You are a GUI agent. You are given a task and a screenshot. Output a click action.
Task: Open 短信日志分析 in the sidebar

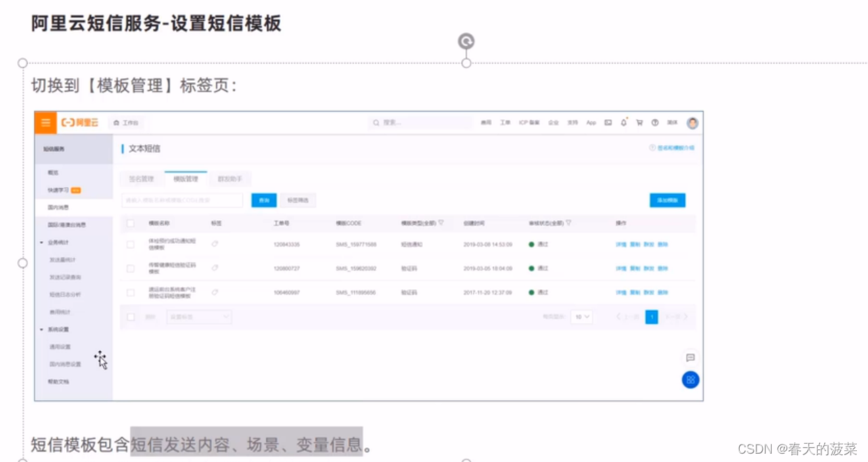point(65,295)
